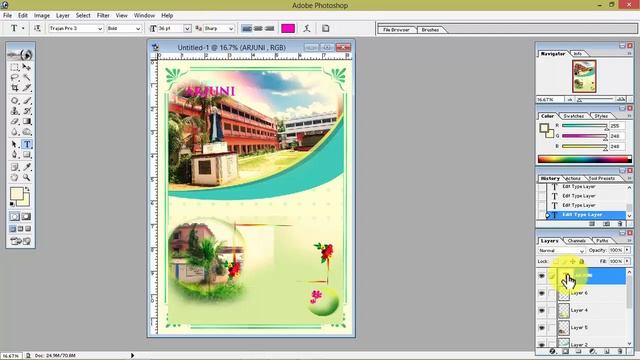
Task: Hide Layer 6 using its eye icon
Action: [542, 293]
